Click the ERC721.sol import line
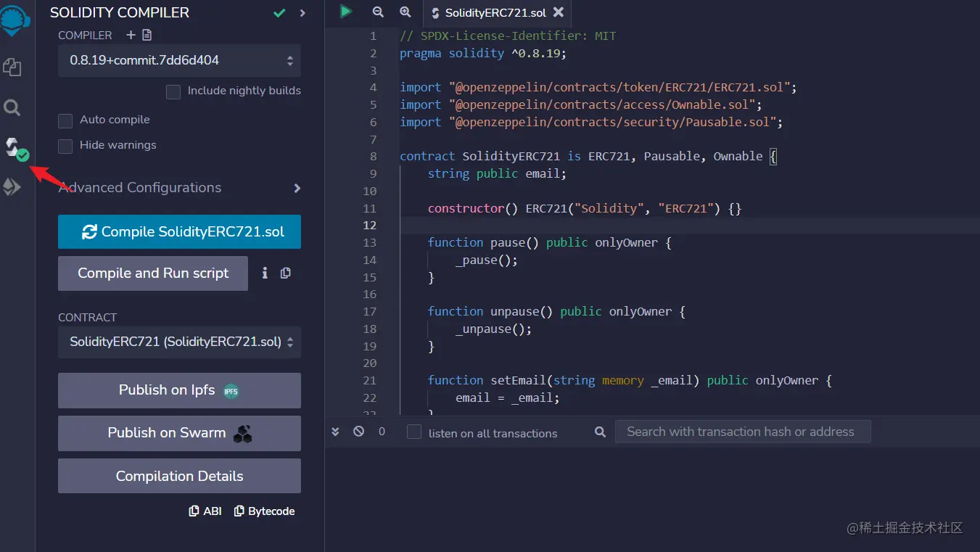 598,88
